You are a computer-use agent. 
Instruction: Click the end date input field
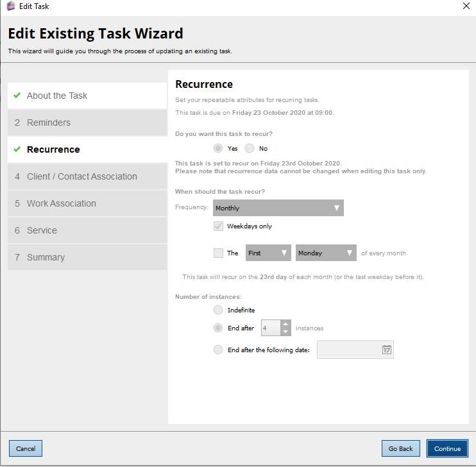click(x=348, y=350)
